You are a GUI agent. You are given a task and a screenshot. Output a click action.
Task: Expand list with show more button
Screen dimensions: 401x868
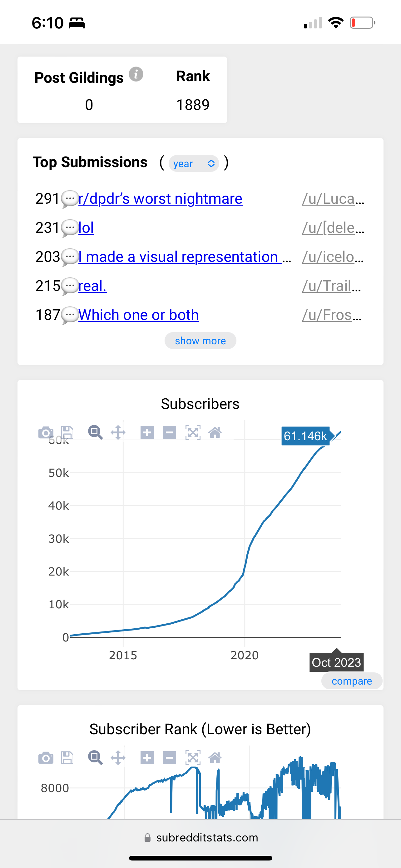[x=200, y=341]
